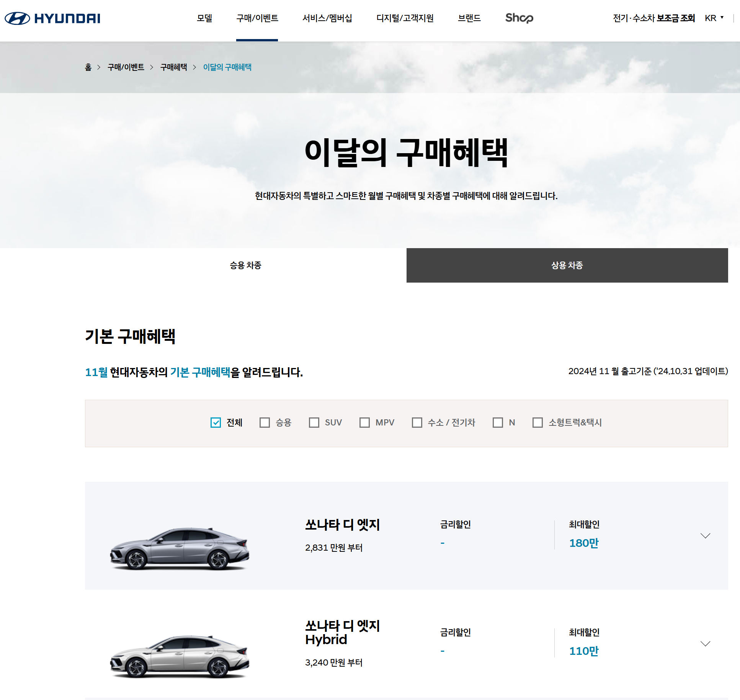Check the MPV filter
This screenshot has height=700, width=740.
click(x=364, y=422)
